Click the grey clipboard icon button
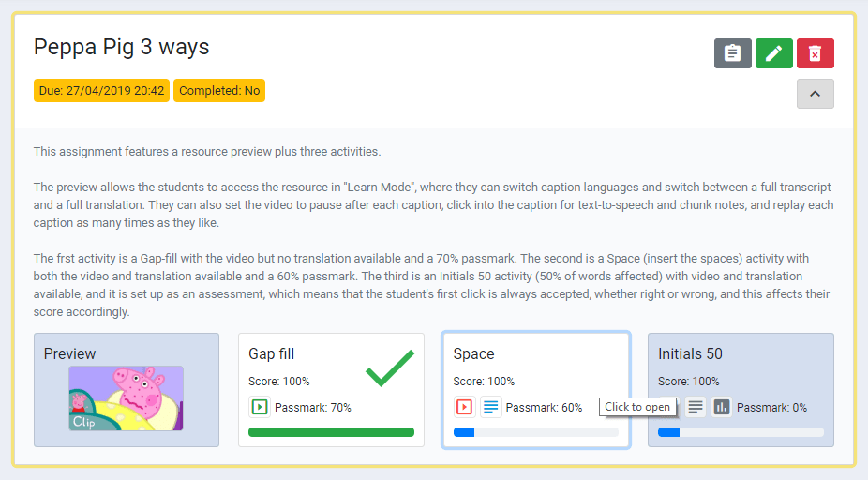 733,53
